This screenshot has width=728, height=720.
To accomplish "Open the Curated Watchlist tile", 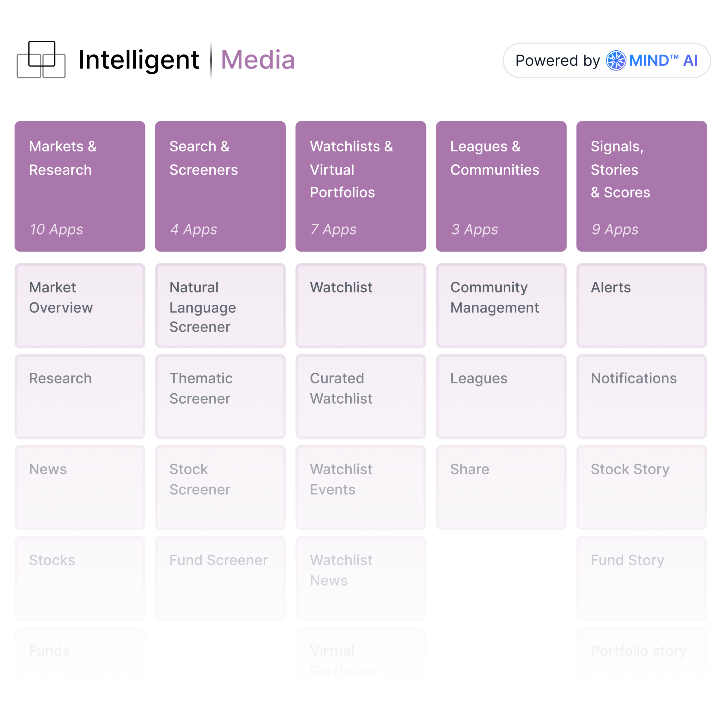I will (x=361, y=396).
